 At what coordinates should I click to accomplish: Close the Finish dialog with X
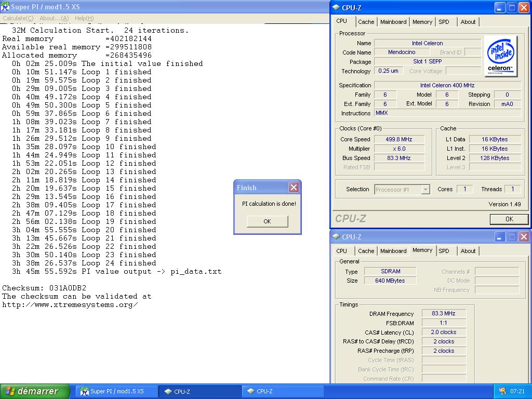click(x=294, y=187)
